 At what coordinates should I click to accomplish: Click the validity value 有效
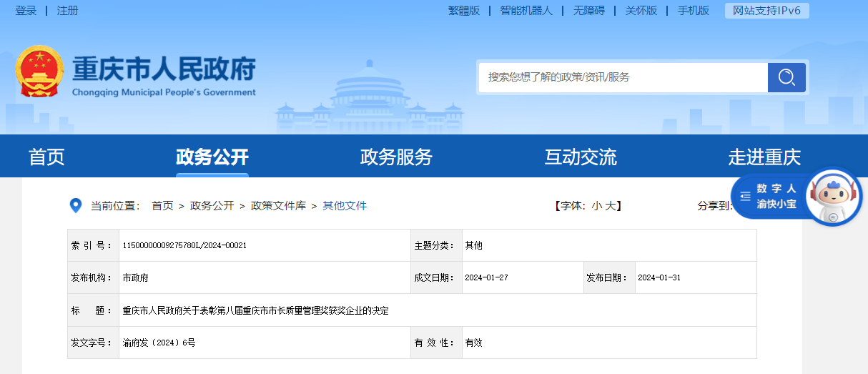473,343
